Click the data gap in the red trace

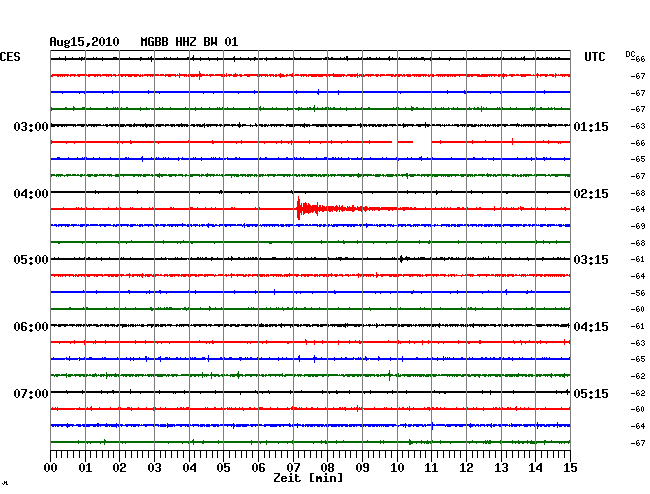click(x=422, y=142)
